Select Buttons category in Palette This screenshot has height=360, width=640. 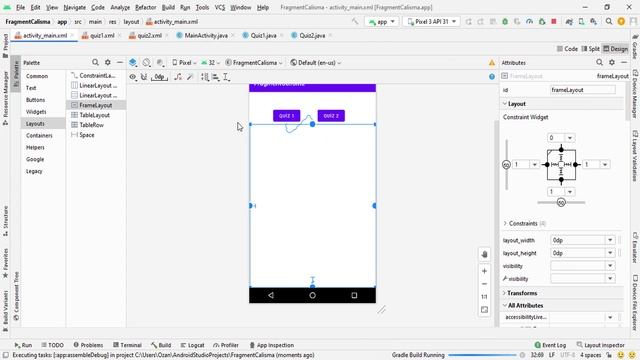(36, 100)
